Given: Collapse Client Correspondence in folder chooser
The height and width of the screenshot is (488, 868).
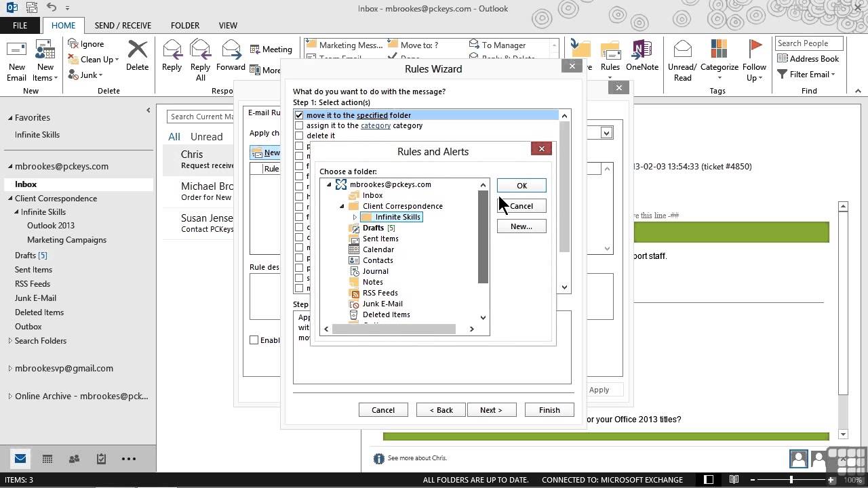Looking at the screenshot, I should tap(342, 206).
